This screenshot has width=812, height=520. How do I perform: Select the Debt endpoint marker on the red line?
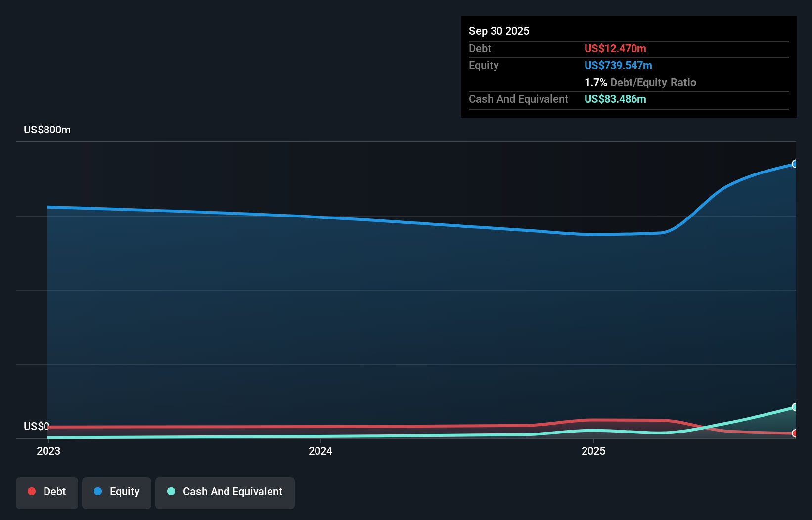795,433
